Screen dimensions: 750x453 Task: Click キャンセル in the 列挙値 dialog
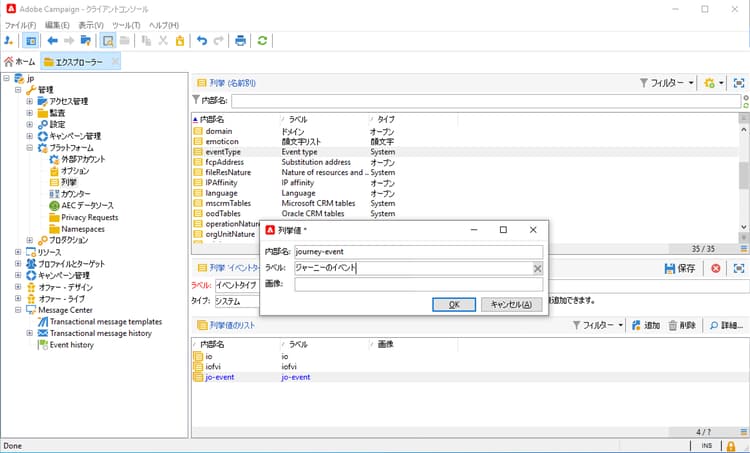tap(511, 304)
